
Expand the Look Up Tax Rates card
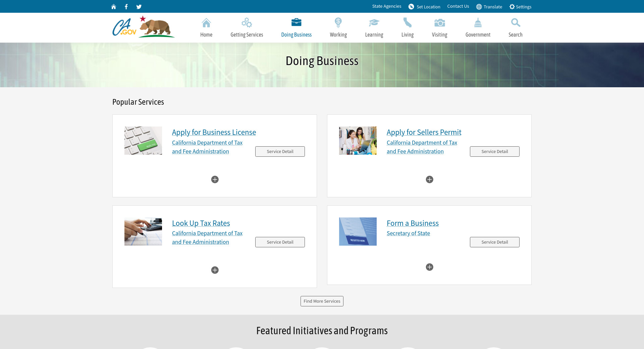pos(215,270)
